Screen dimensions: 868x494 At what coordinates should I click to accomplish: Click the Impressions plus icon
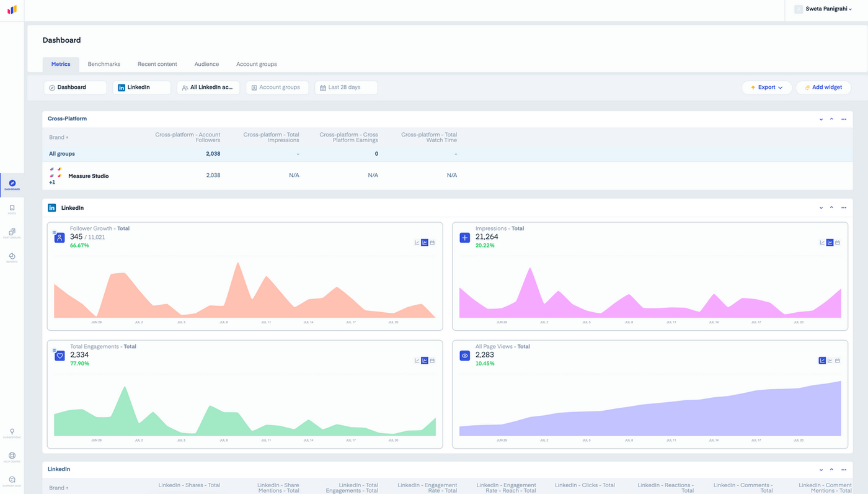(x=465, y=238)
